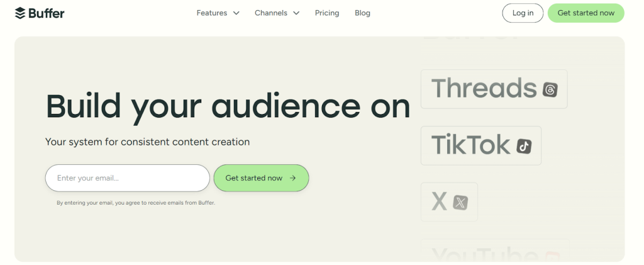Click the TikTok channel card text
644x265 pixels.
[470, 145]
